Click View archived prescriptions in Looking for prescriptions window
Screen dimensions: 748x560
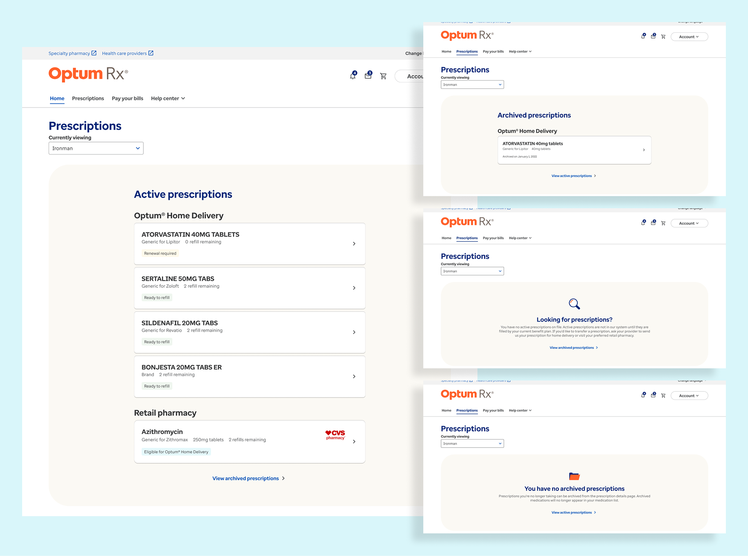[x=574, y=348]
